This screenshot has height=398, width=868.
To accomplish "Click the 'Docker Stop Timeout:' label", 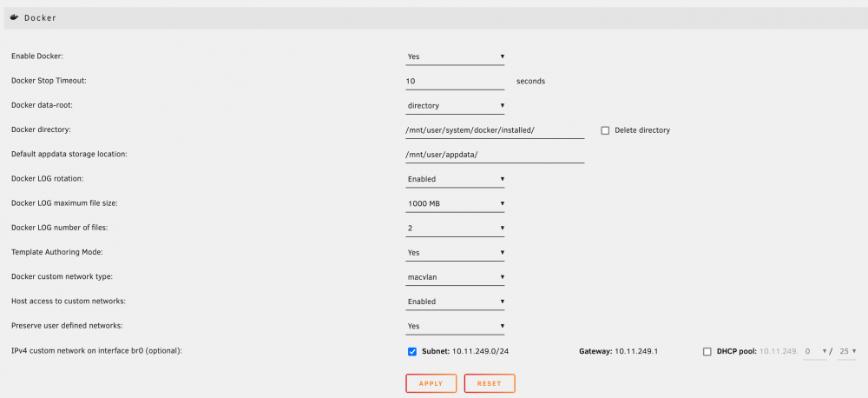I will pyautogui.click(x=49, y=81).
